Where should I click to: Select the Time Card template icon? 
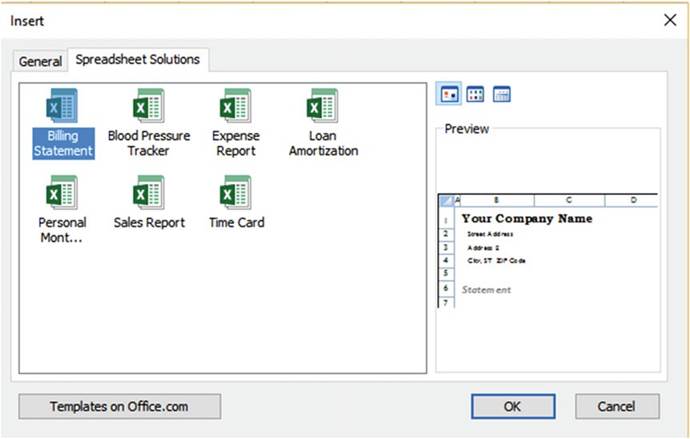point(236,192)
